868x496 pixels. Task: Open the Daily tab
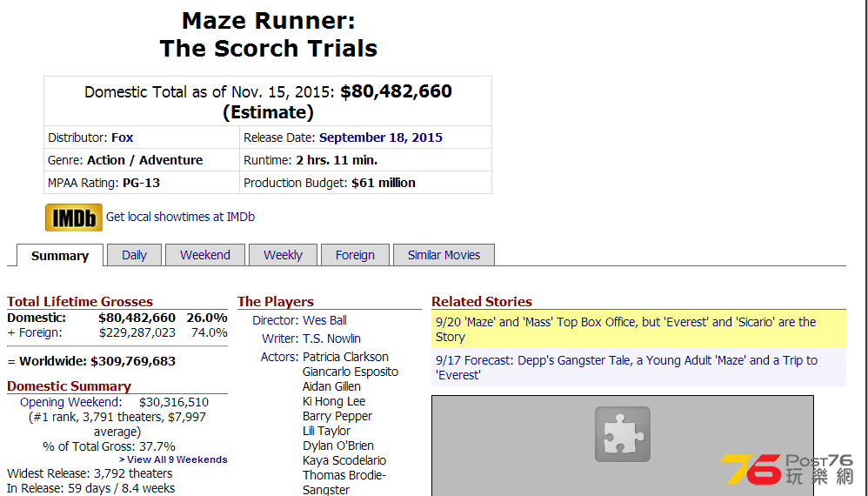(135, 255)
